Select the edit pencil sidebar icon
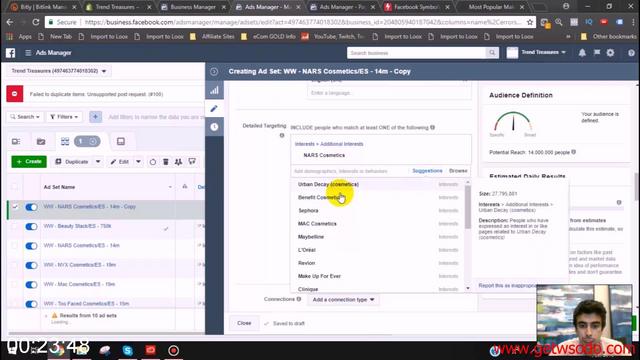 (214, 109)
